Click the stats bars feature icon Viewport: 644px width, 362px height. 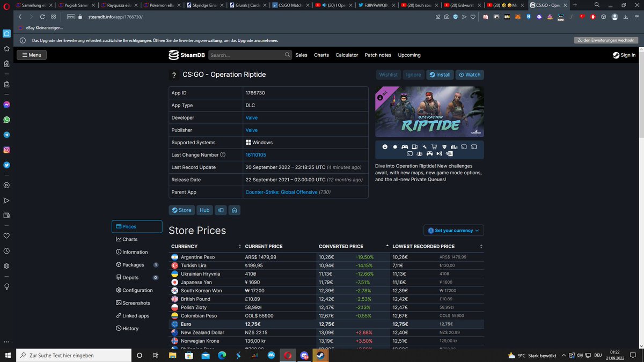(454, 146)
